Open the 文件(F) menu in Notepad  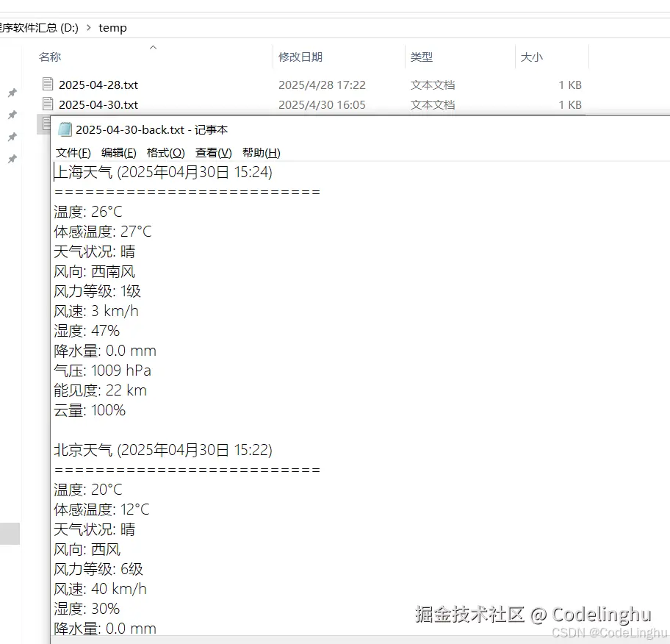(71, 152)
